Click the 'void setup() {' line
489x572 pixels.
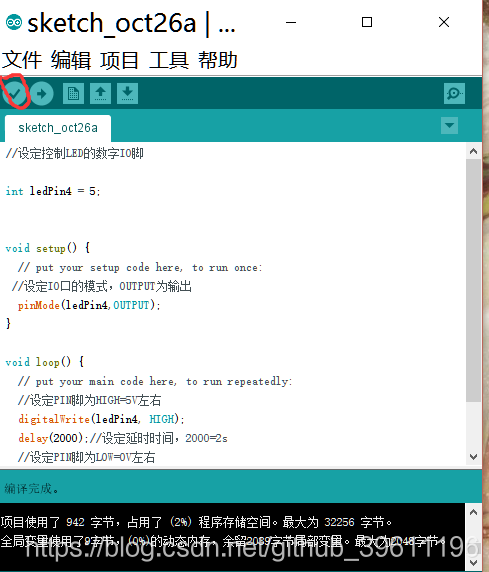[48, 248]
